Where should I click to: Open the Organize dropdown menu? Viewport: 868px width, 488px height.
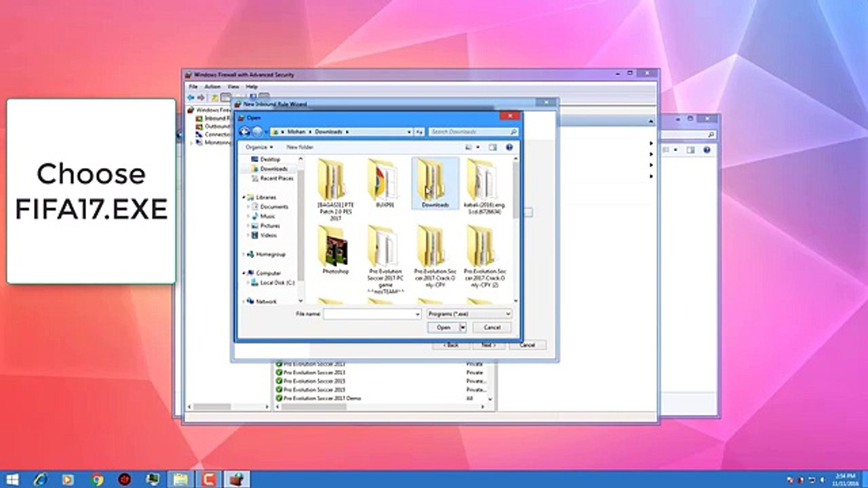259,147
